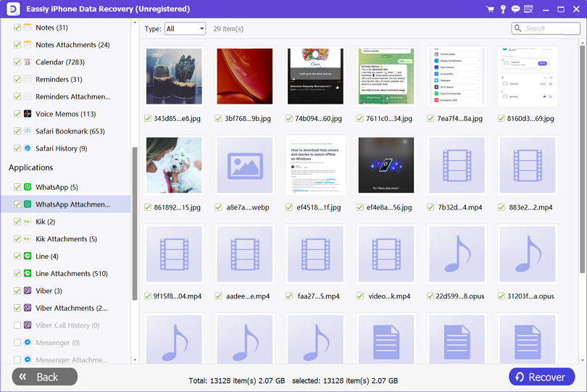Click the Messenger app icon

28,342
